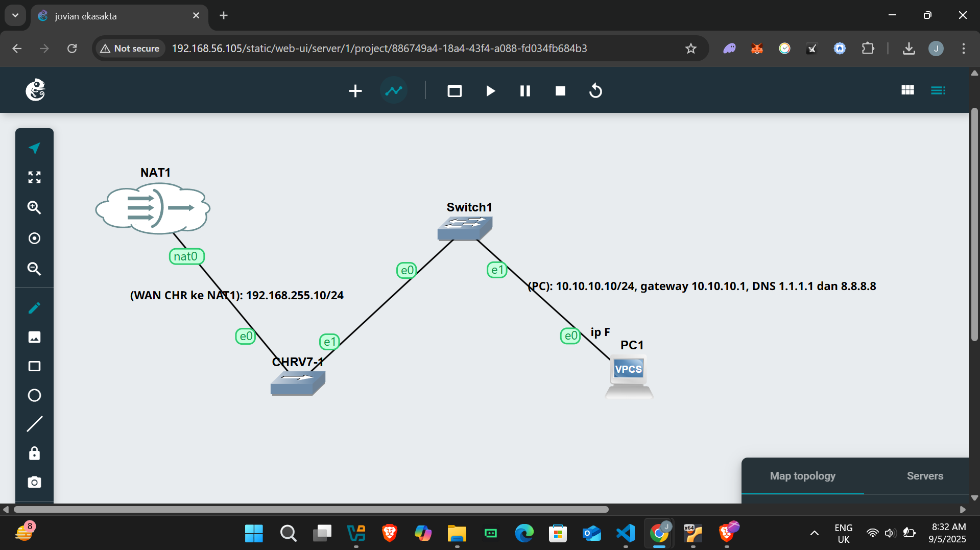Open Windows Start menu
Viewport: 980px width, 550px height.
[x=254, y=534]
